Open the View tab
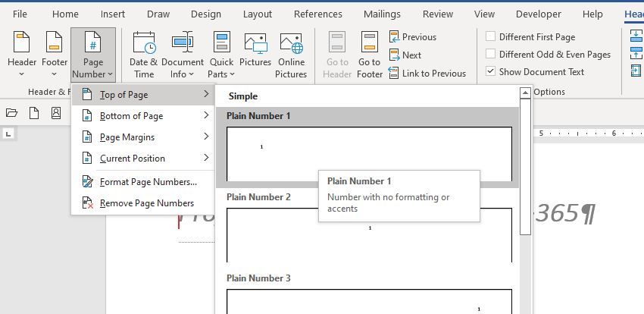This screenshot has width=644, height=314. click(x=484, y=14)
